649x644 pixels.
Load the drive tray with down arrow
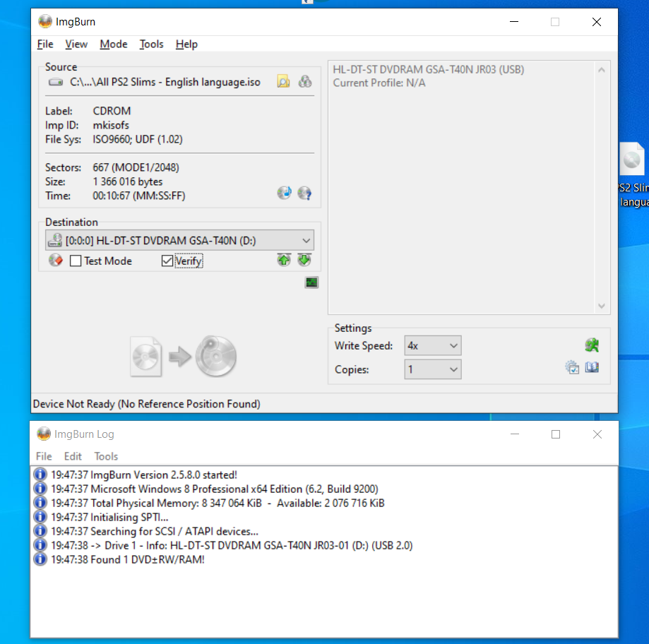tap(304, 260)
